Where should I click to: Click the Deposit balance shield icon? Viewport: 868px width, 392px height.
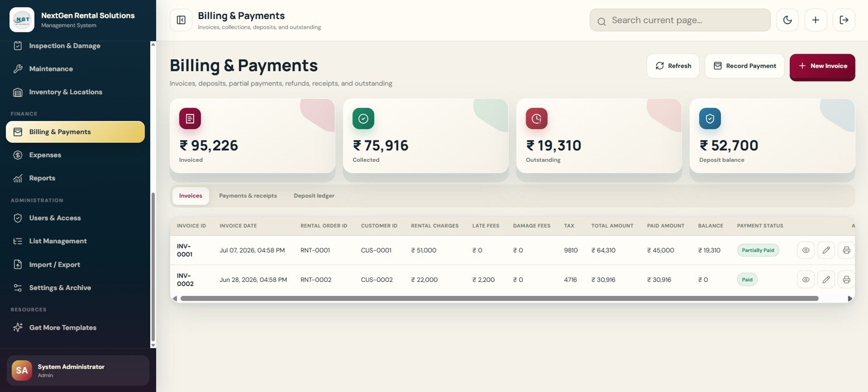pos(710,118)
